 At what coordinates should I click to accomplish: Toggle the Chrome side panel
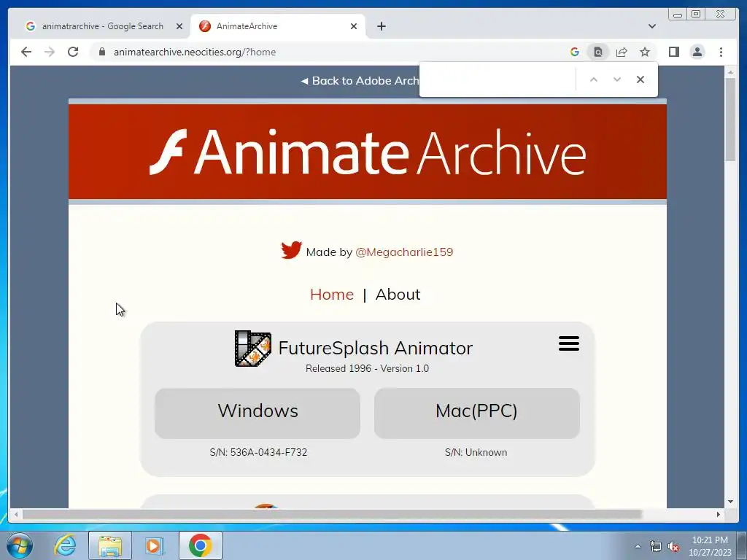click(673, 52)
